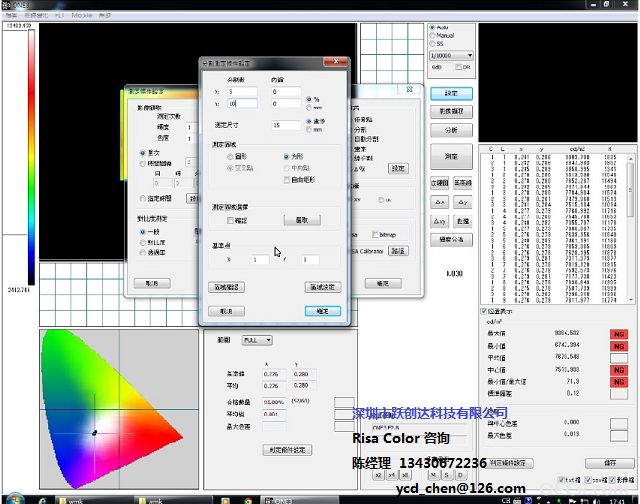Click 設定 button in the middle background dialog
The image size is (640, 504).
(398, 168)
